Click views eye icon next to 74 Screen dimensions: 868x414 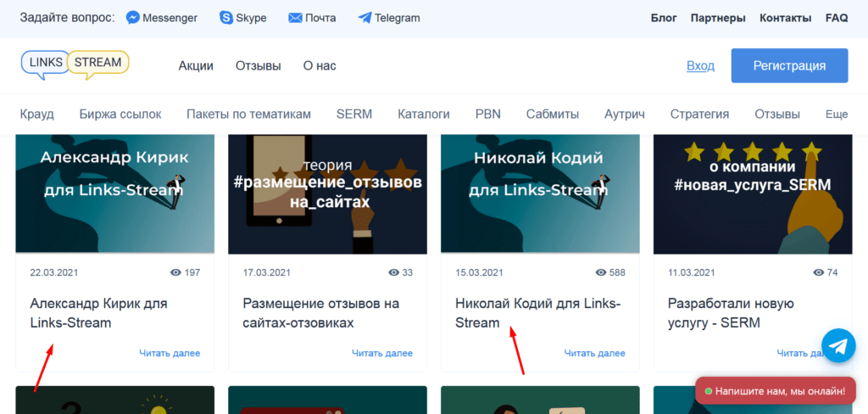click(x=820, y=272)
